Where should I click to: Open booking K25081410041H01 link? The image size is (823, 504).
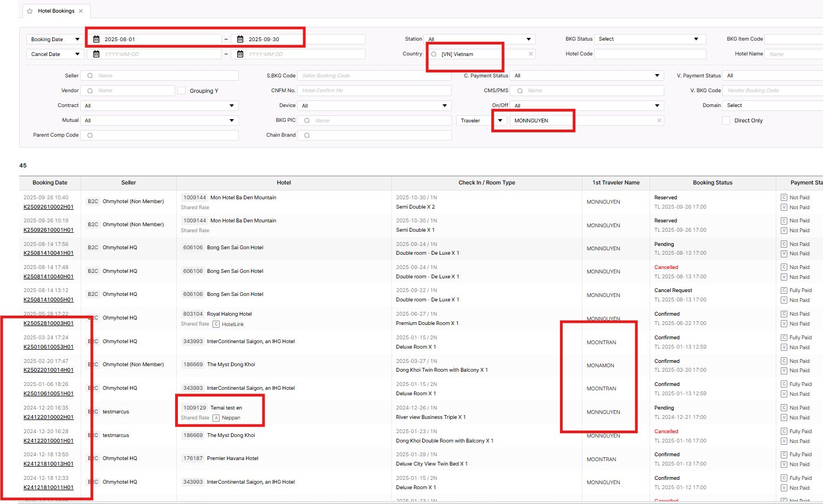click(x=48, y=253)
